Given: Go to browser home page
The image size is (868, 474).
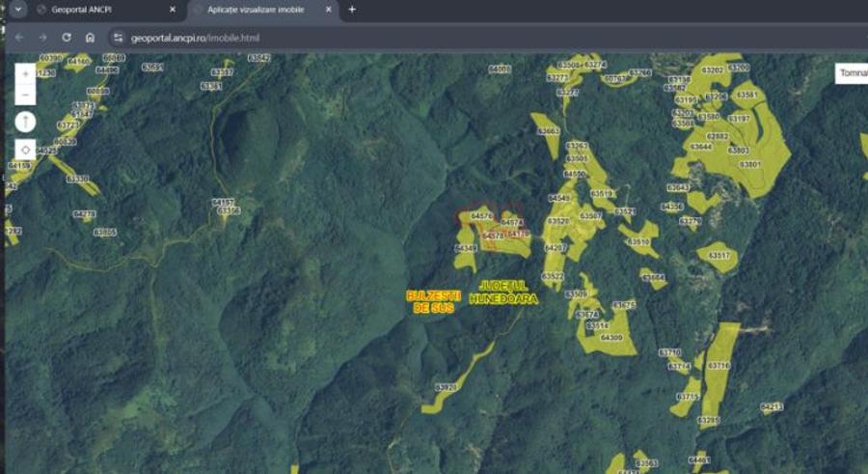Looking at the screenshot, I should (x=90, y=38).
